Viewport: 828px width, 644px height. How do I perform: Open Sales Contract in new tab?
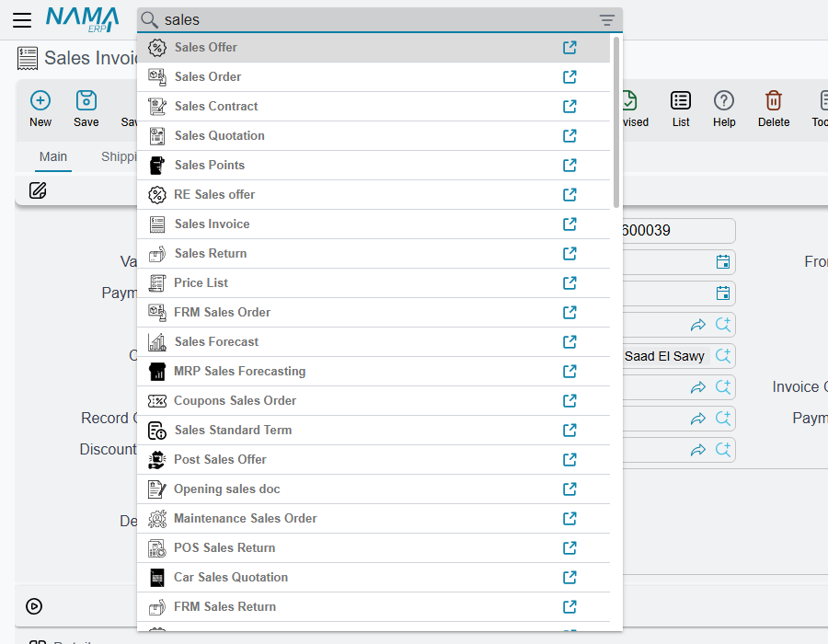[569, 107]
